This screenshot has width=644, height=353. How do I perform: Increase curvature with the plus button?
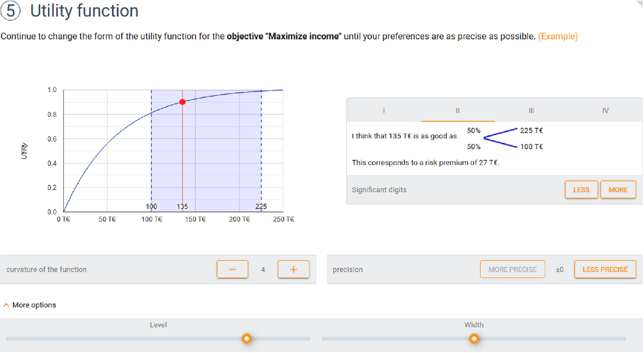[x=294, y=269]
